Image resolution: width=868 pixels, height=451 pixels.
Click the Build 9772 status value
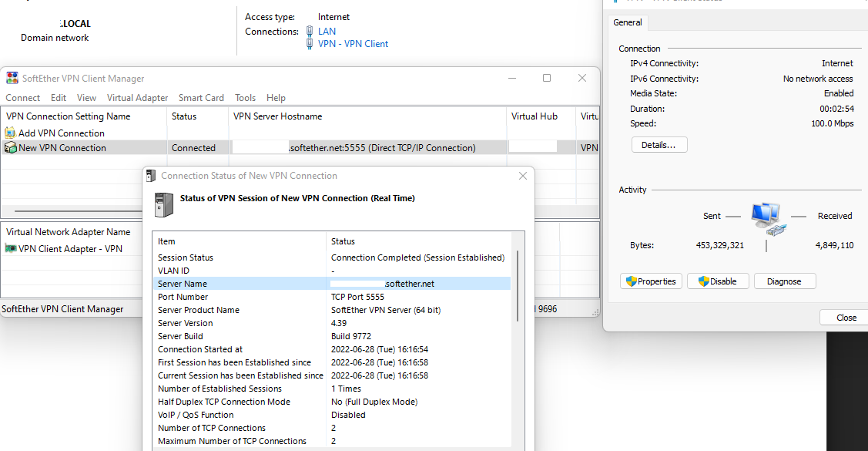(351, 336)
